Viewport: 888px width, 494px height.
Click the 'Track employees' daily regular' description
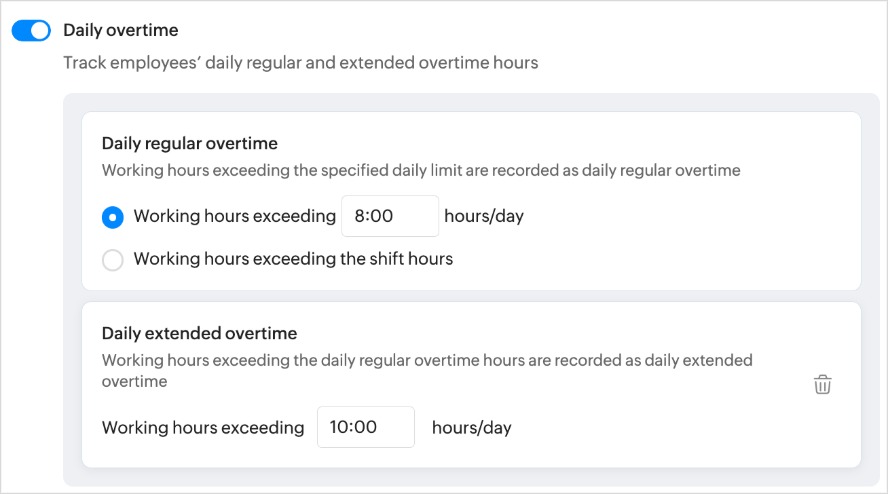pos(301,62)
